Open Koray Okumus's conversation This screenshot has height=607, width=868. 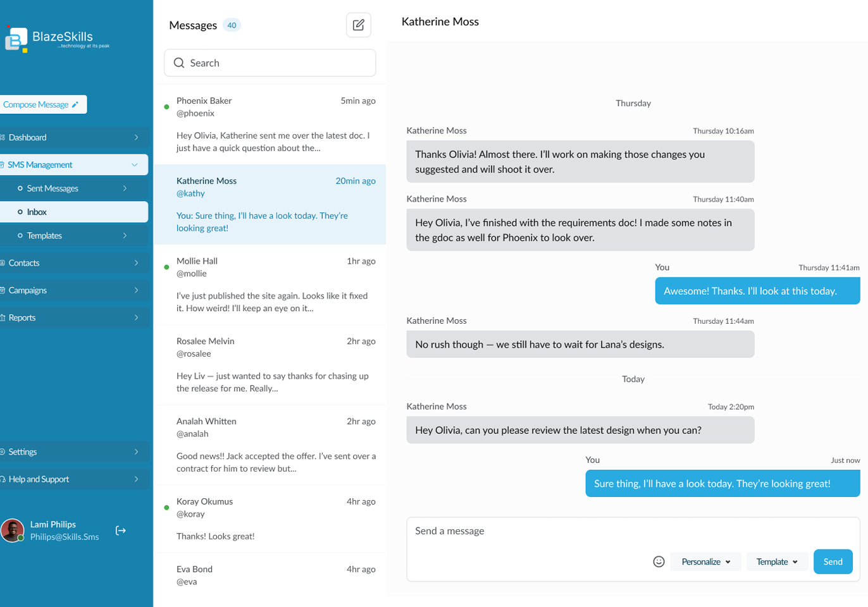[x=270, y=519]
